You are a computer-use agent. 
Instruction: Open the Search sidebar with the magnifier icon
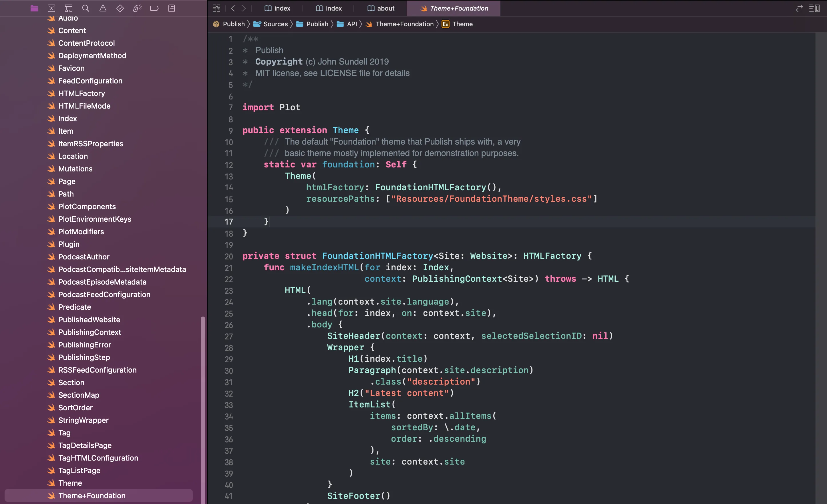(86, 8)
